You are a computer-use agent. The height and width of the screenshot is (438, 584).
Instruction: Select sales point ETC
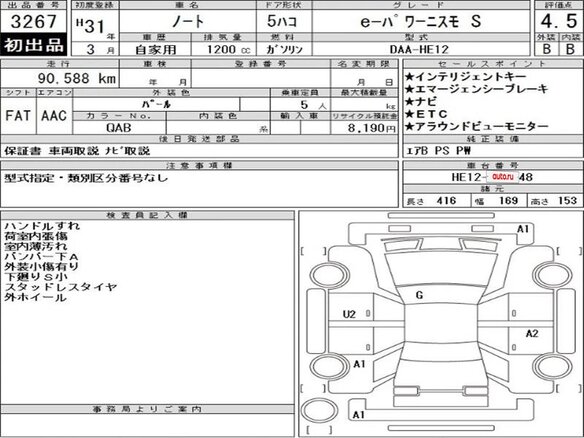[x=426, y=114]
